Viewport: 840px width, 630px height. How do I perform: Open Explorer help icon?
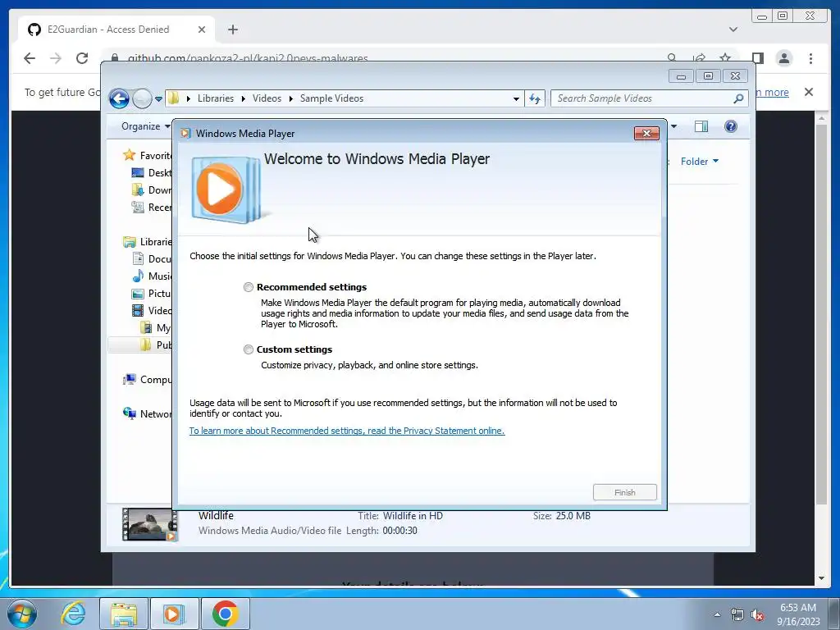[x=731, y=126]
